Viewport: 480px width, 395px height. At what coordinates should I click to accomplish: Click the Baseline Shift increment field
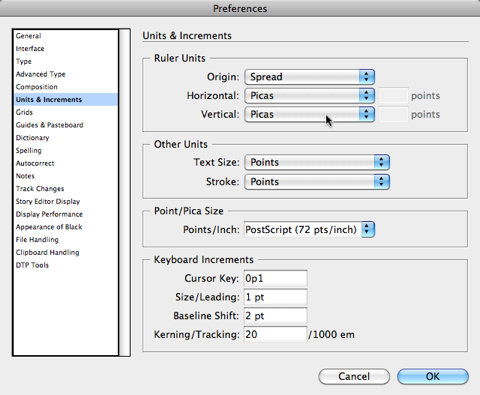point(275,316)
